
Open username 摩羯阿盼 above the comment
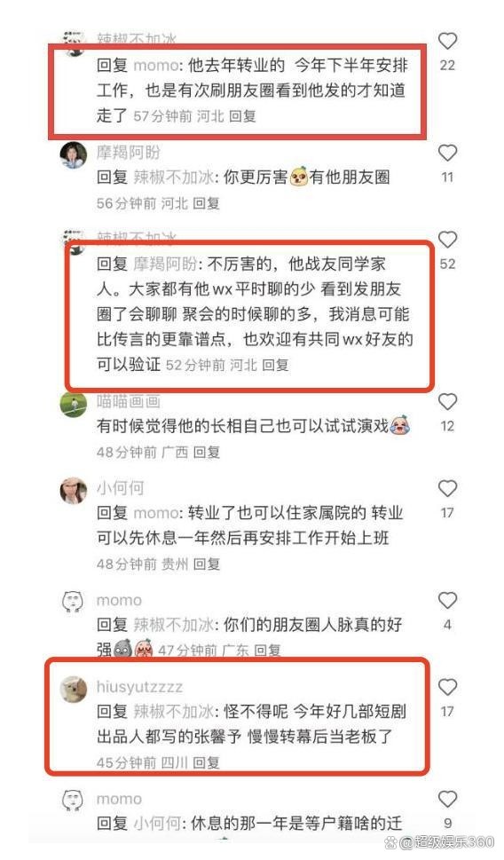click(129, 153)
